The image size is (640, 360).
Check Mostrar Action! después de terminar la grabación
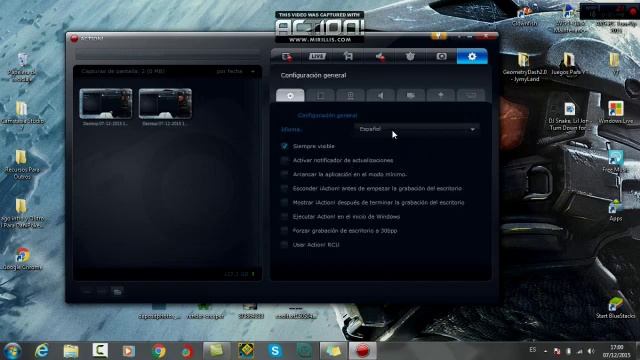click(x=284, y=202)
